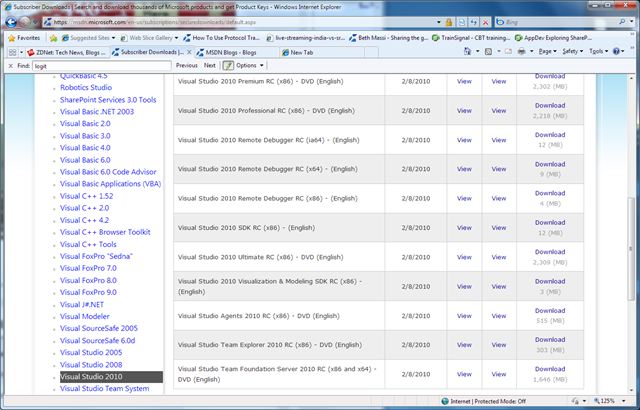This screenshot has width=640, height=410.
Task: Open the Quick Tabs grid icon
Action: pyautogui.click(x=12, y=52)
